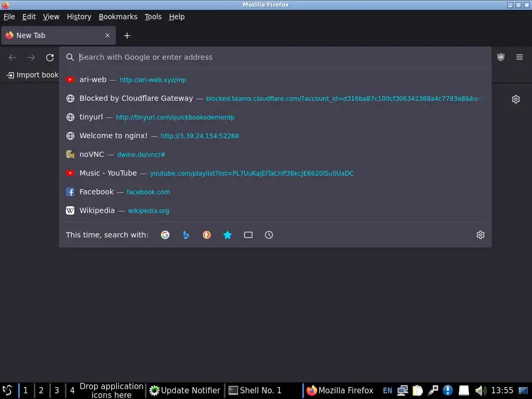The width and height of the screenshot is (532, 399).
Task: Search this time with Google icon
Action: click(165, 235)
